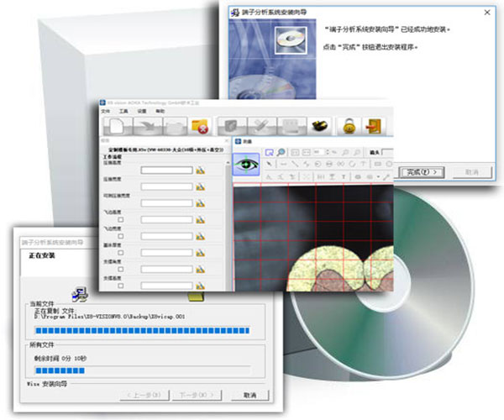Click the current file copy progress bar
Viewport: 504px width, 420px height.
pyautogui.click(x=143, y=330)
